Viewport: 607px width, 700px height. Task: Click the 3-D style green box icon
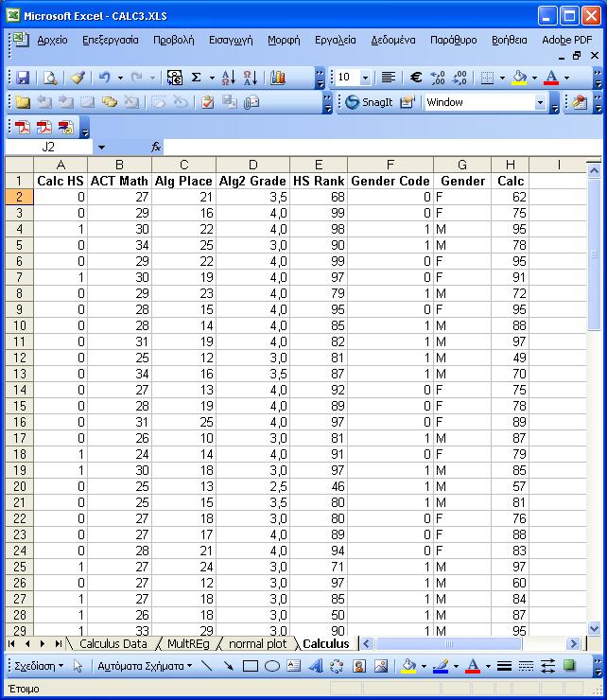pos(569,666)
